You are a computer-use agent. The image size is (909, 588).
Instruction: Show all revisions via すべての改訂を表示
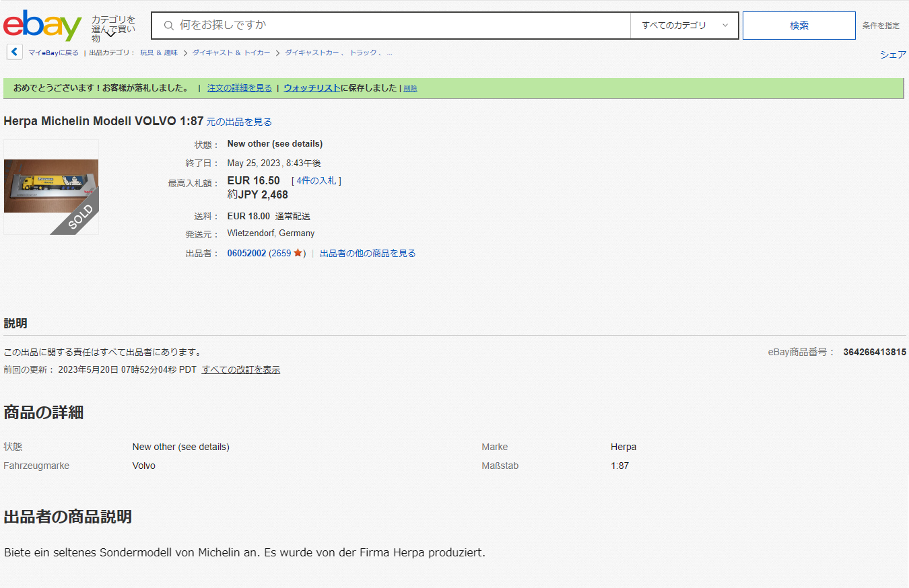click(x=240, y=369)
